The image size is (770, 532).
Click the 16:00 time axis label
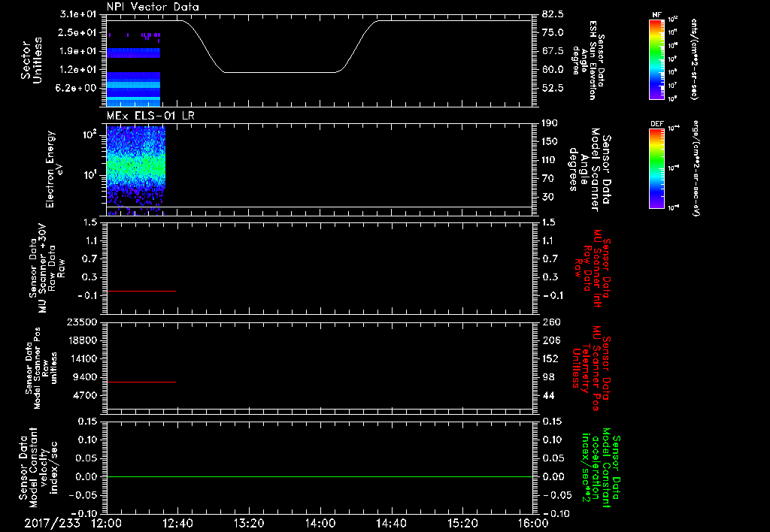tap(533, 523)
